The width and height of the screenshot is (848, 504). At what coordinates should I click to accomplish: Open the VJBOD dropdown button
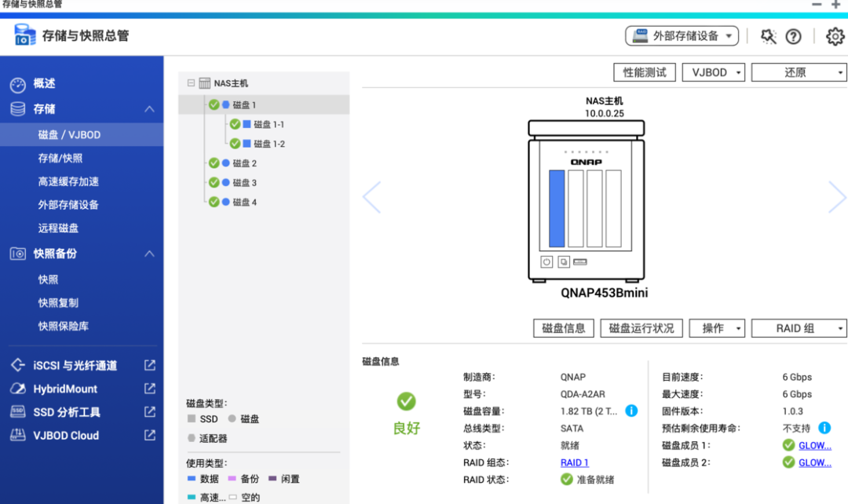click(713, 72)
